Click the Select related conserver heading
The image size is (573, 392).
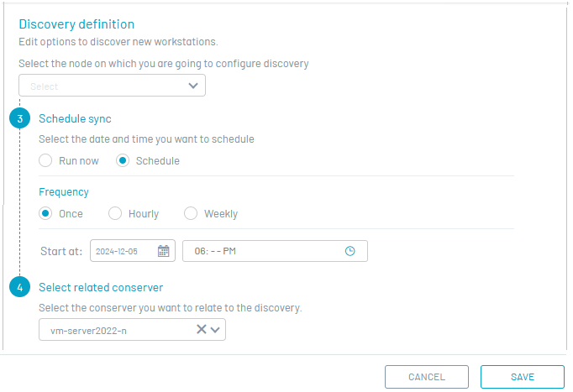point(101,287)
